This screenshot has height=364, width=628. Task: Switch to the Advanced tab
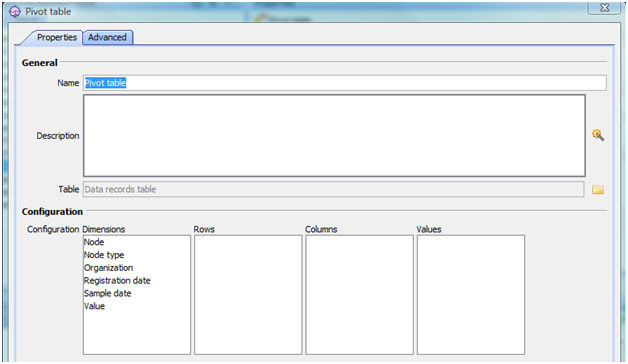pyautogui.click(x=107, y=37)
